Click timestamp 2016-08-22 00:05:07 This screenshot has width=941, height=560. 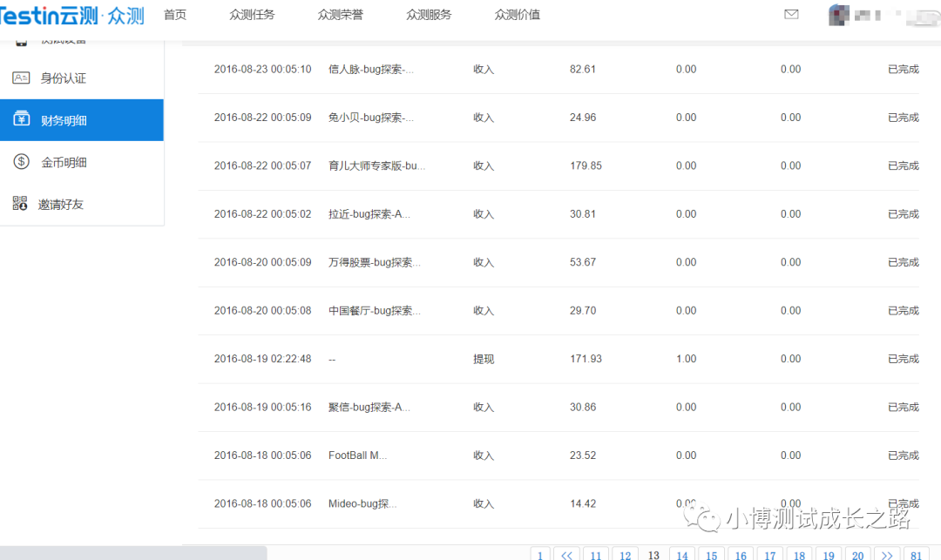tap(263, 165)
